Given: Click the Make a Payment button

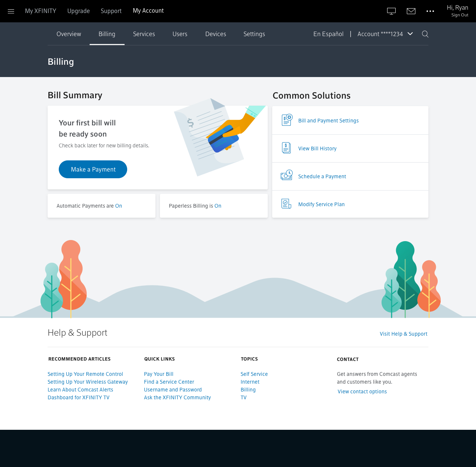Looking at the screenshot, I should point(93,169).
